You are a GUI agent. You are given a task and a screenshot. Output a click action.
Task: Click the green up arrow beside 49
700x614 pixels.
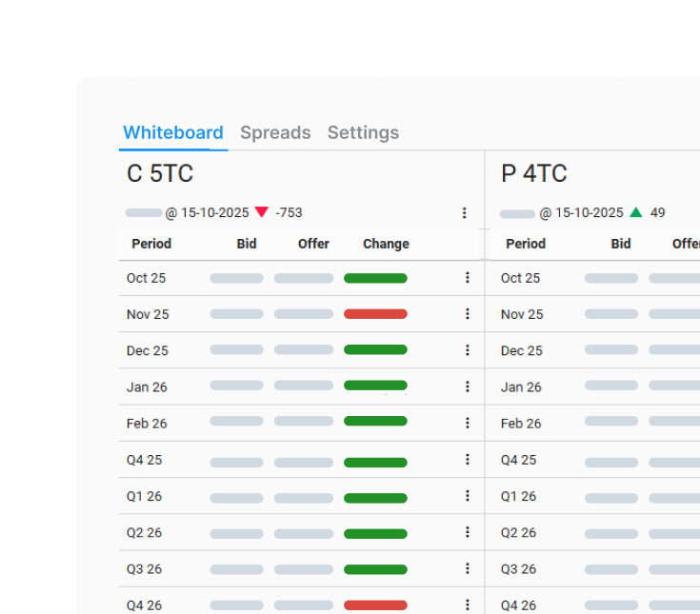[x=636, y=213]
